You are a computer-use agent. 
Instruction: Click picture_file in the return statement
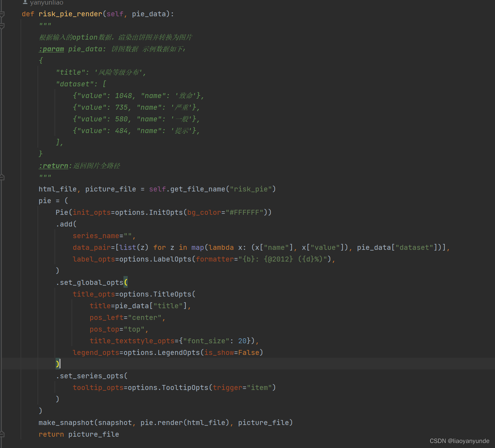coord(94,435)
